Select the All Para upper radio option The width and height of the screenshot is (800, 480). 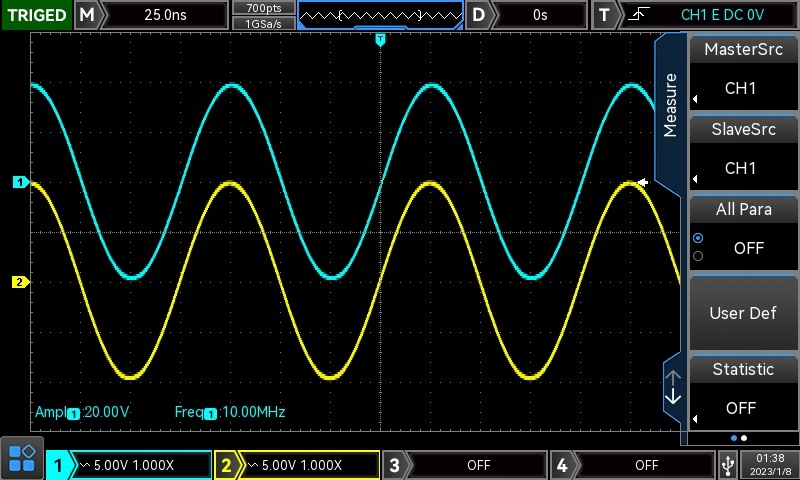[698, 238]
